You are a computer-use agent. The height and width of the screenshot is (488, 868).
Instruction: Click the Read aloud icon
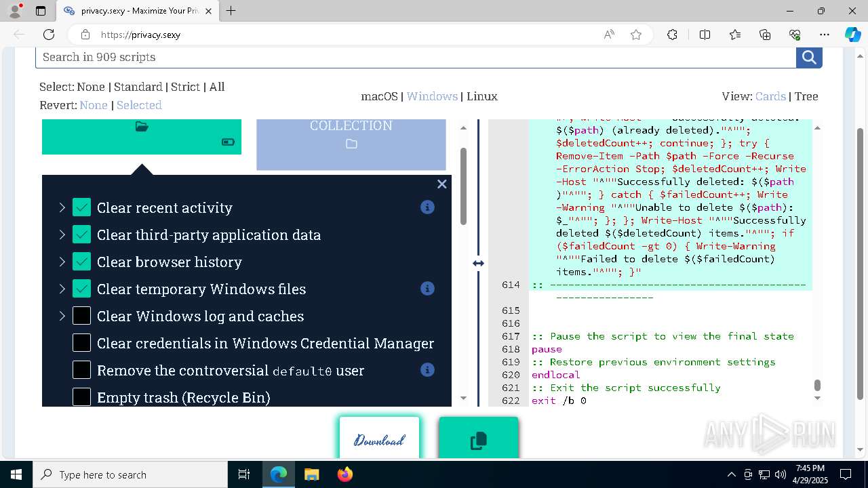point(609,35)
